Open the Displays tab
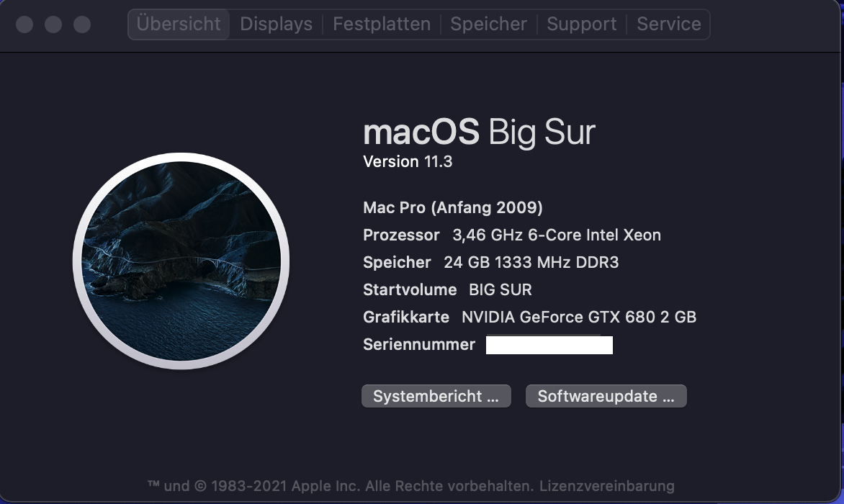Image resolution: width=844 pixels, height=504 pixels. click(x=276, y=24)
